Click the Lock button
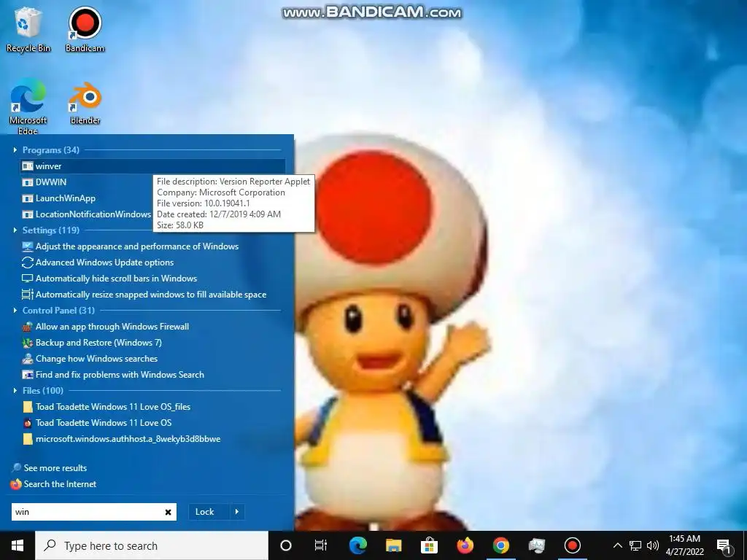The width and height of the screenshot is (747, 560). tap(204, 512)
